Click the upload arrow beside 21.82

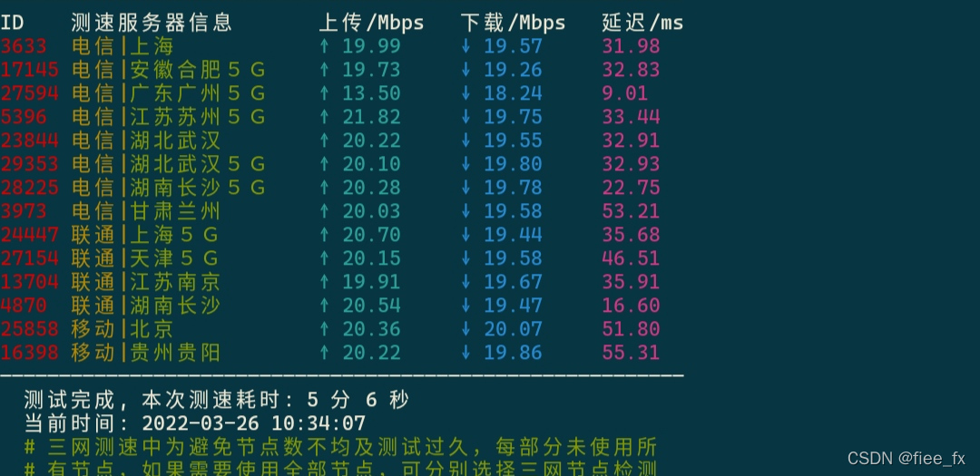coord(324,117)
